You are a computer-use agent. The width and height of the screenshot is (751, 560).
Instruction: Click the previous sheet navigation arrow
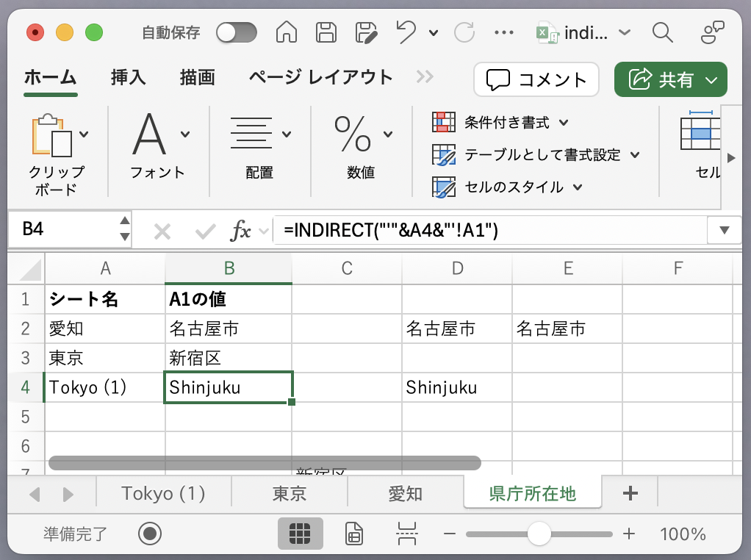pos(35,494)
